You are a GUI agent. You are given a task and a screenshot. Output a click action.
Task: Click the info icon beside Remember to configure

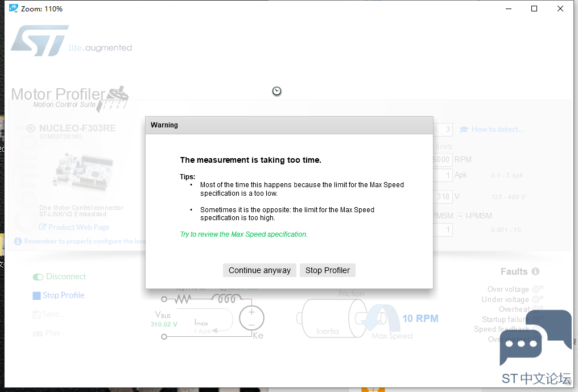pyautogui.click(x=18, y=241)
